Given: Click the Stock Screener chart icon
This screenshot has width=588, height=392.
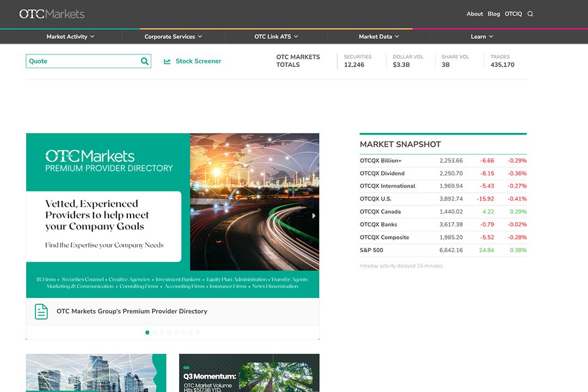Looking at the screenshot, I should (167, 62).
